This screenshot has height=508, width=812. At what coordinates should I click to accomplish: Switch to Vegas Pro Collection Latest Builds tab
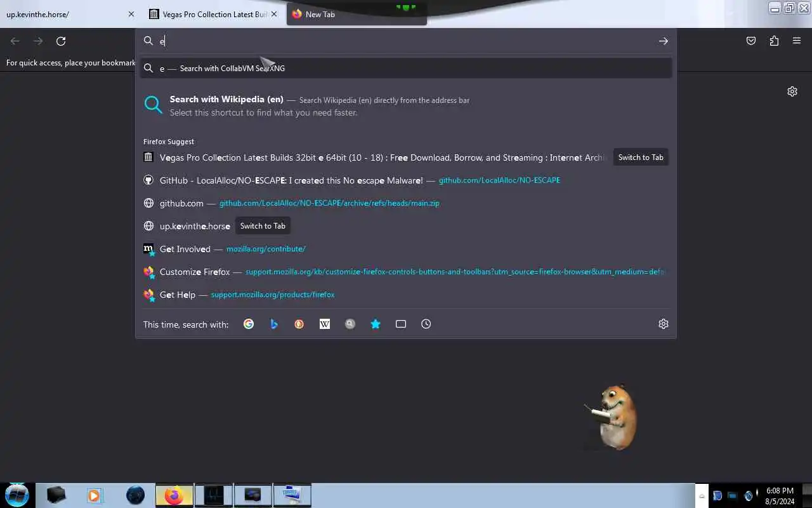point(209,14)
